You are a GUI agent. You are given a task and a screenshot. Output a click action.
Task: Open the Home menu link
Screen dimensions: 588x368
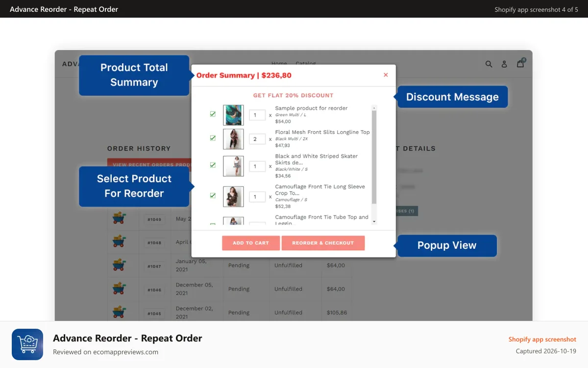coord(279,64)
